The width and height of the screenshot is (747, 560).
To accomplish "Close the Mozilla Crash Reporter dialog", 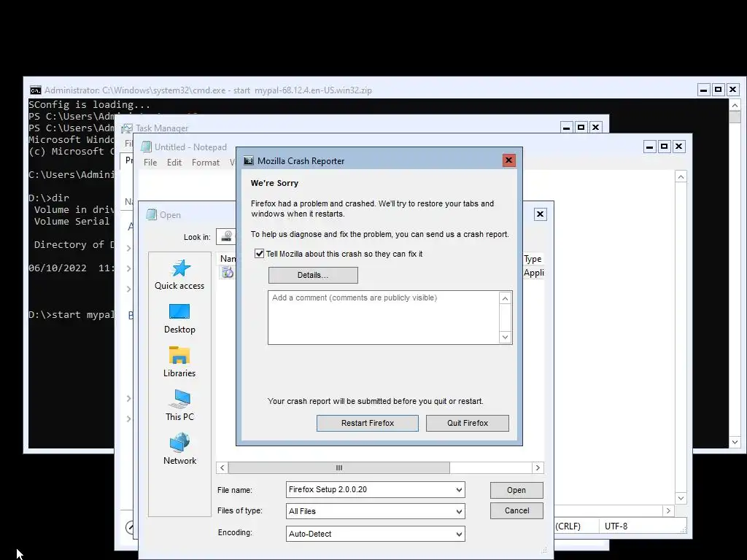I will [508, 160].
